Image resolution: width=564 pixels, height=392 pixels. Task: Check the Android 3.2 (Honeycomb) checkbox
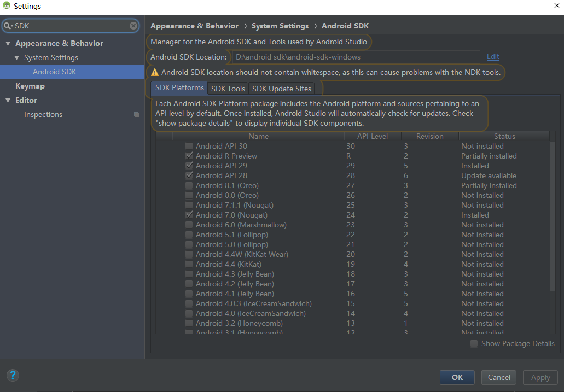189,323
